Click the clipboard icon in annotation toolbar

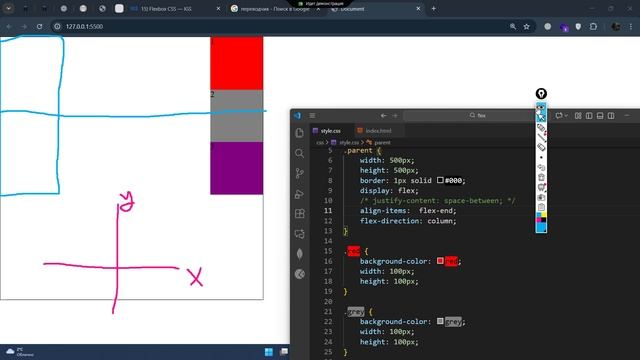(541, 207)
